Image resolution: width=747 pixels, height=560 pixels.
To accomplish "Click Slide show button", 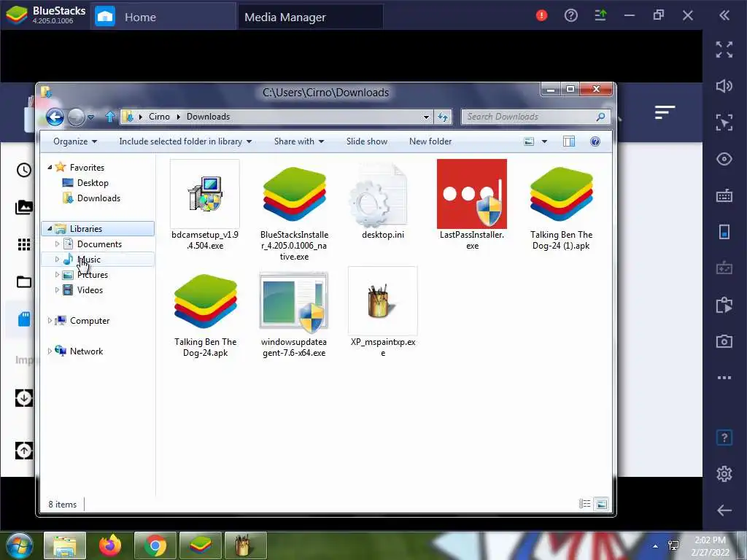I will [x=367, y=141].
